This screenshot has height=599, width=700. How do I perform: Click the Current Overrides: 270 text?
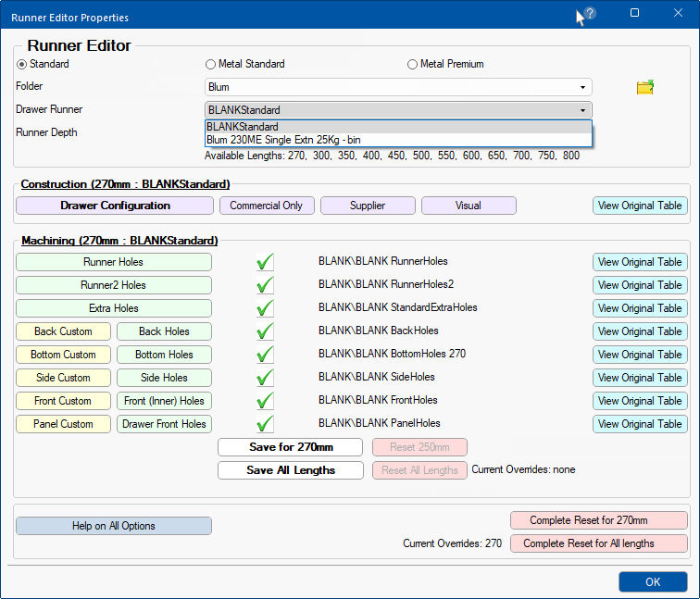452,543
